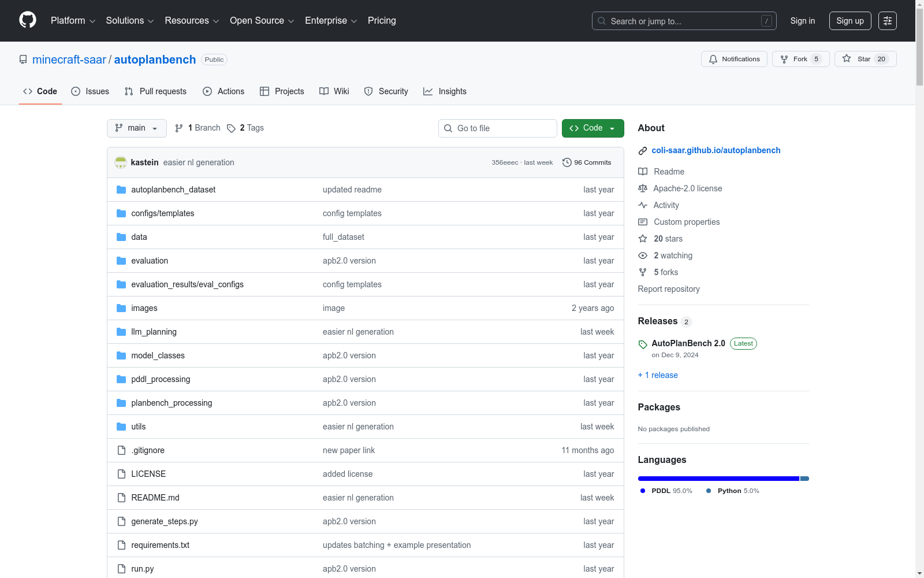Expand the Resources menu
Image resolution: width=924 pixels, height=578 pixels.
[192, 21]
